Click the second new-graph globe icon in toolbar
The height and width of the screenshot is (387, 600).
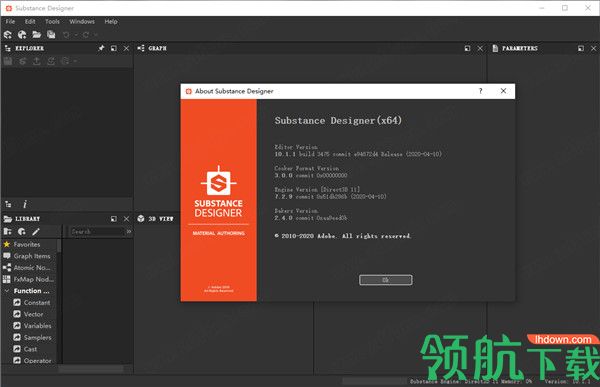click(x=22, y=35)
